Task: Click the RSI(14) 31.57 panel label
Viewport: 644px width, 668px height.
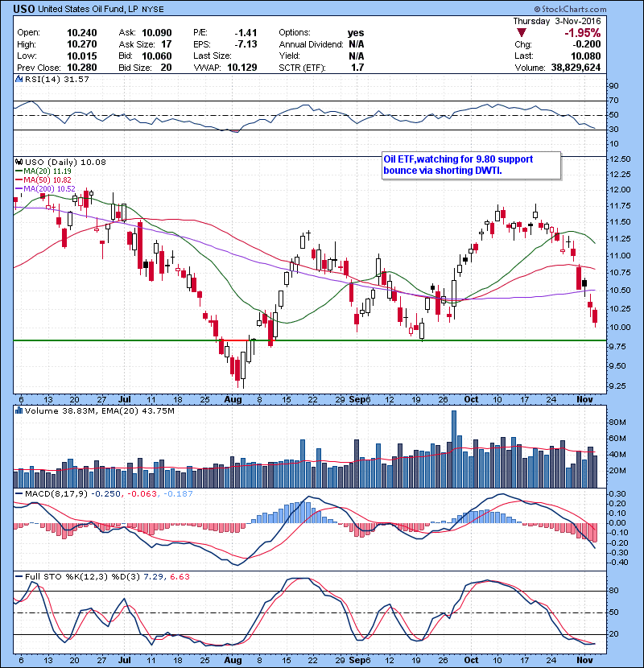Action: pos(56,79)
